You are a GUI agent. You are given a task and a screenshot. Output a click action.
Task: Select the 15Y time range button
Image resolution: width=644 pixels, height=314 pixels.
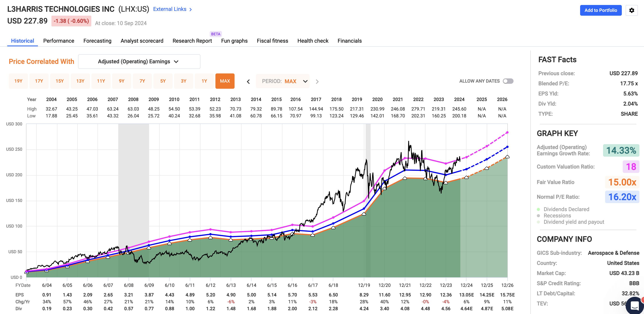pos(60,81)
